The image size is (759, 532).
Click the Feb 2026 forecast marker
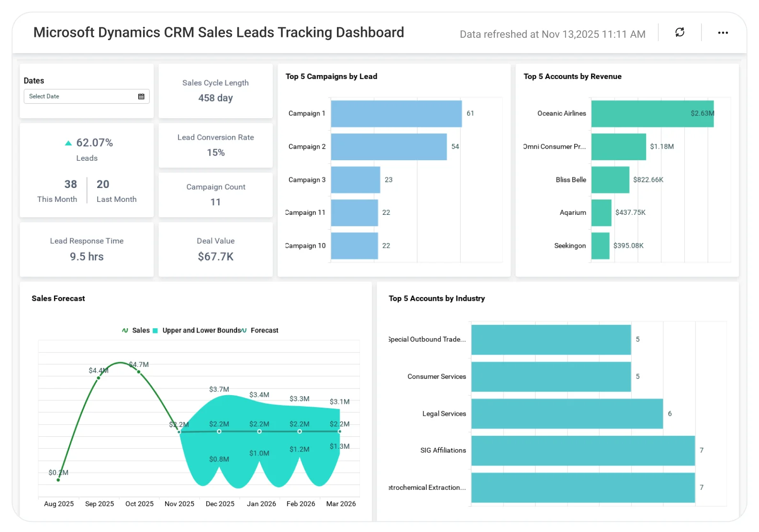[300, 432]
